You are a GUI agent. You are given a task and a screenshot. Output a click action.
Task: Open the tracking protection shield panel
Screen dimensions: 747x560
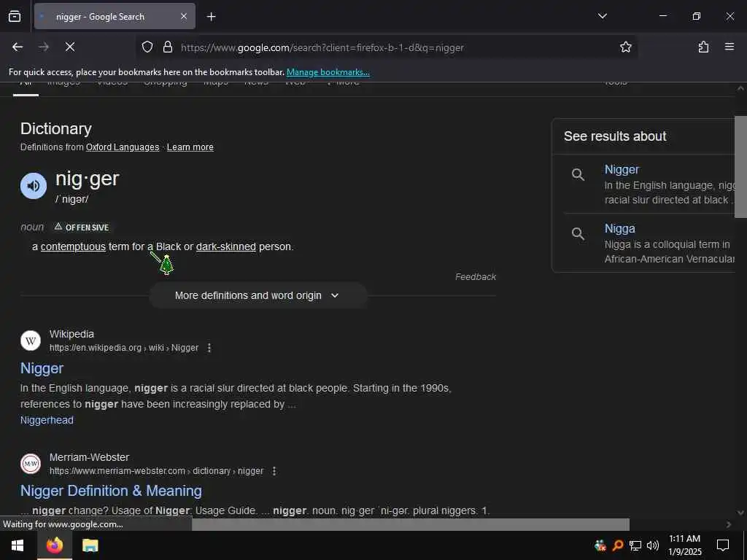(147, 47)
